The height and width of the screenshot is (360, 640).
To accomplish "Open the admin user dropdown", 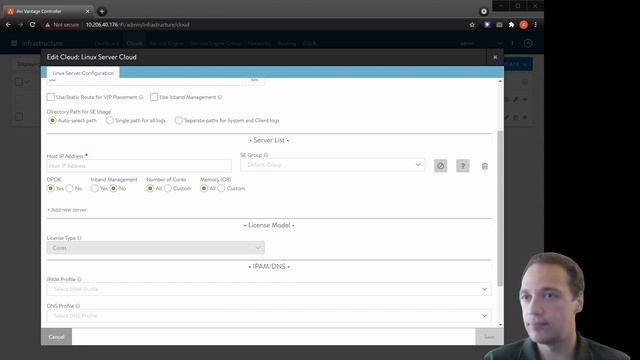I will click(481, 43).
